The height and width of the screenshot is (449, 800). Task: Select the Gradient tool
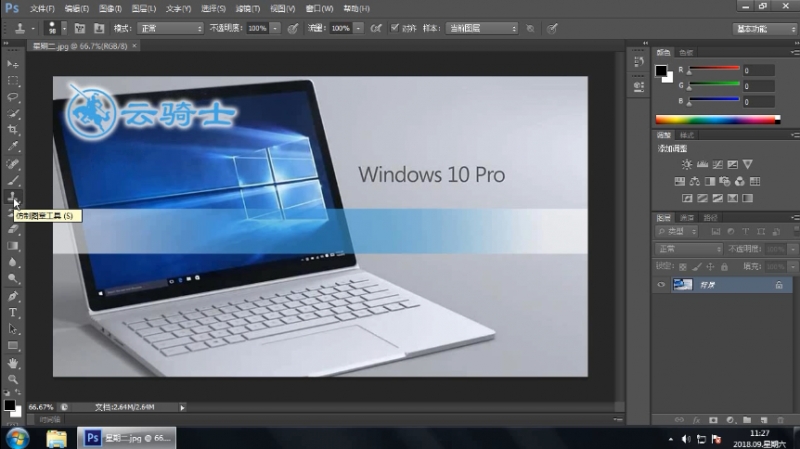[13, 246]
